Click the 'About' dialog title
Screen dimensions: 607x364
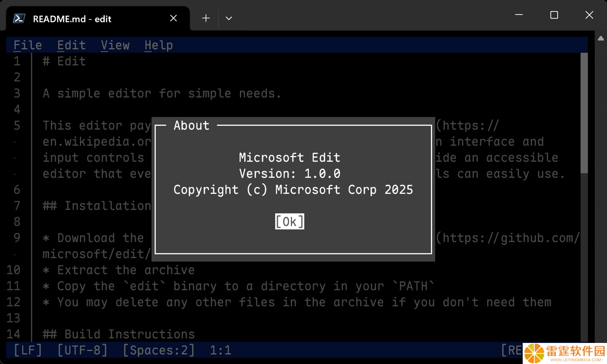(x=191, y=126)
